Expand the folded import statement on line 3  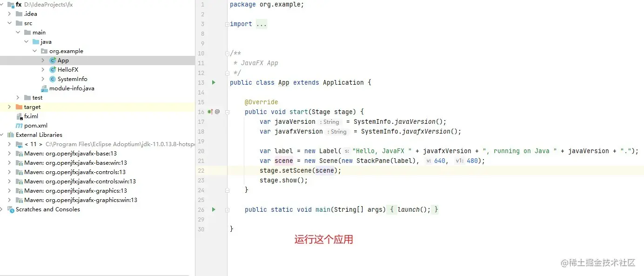(x=227, y=24)
